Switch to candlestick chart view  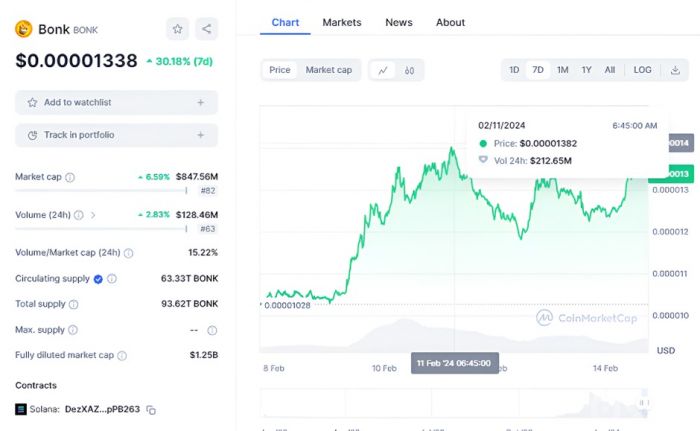pos(409,70)
